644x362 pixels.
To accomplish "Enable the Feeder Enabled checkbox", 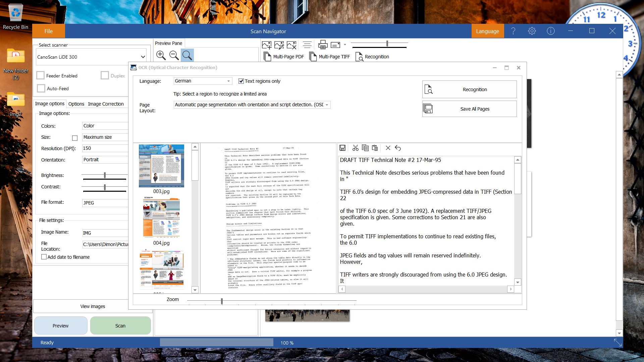I will (41, 76).
